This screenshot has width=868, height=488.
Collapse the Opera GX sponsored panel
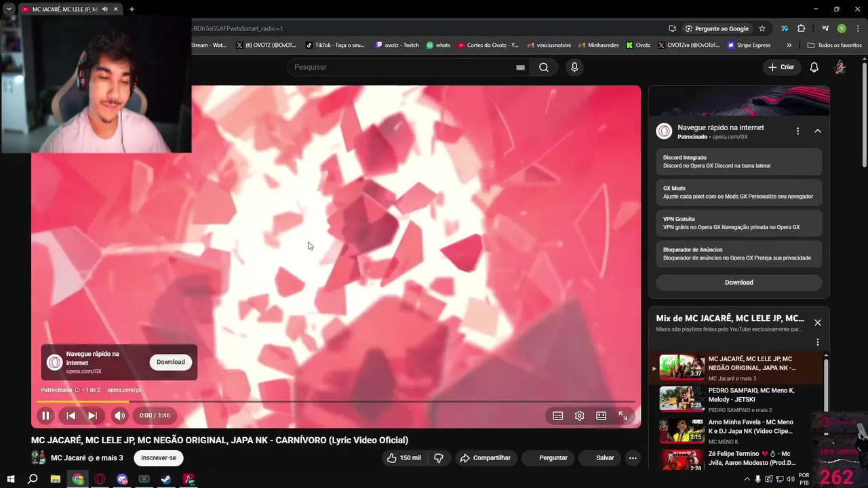[x=818, y=131]
